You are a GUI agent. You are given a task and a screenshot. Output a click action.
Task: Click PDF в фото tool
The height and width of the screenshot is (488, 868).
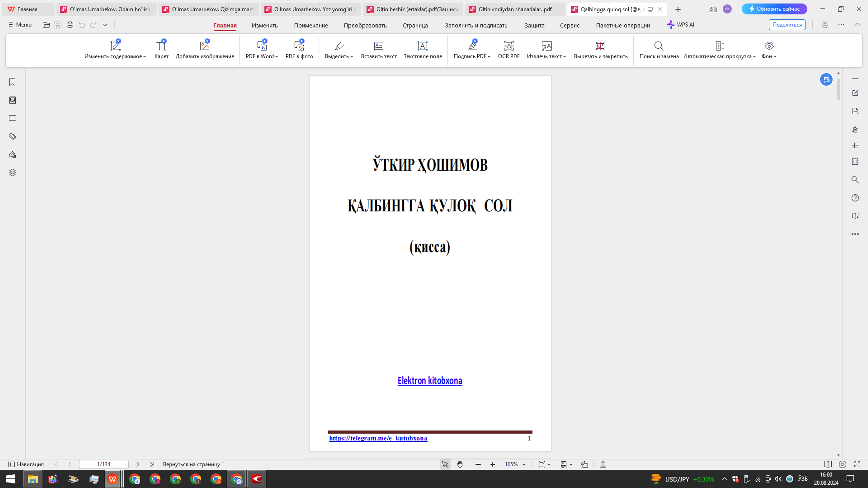click(x=299, y=49)
